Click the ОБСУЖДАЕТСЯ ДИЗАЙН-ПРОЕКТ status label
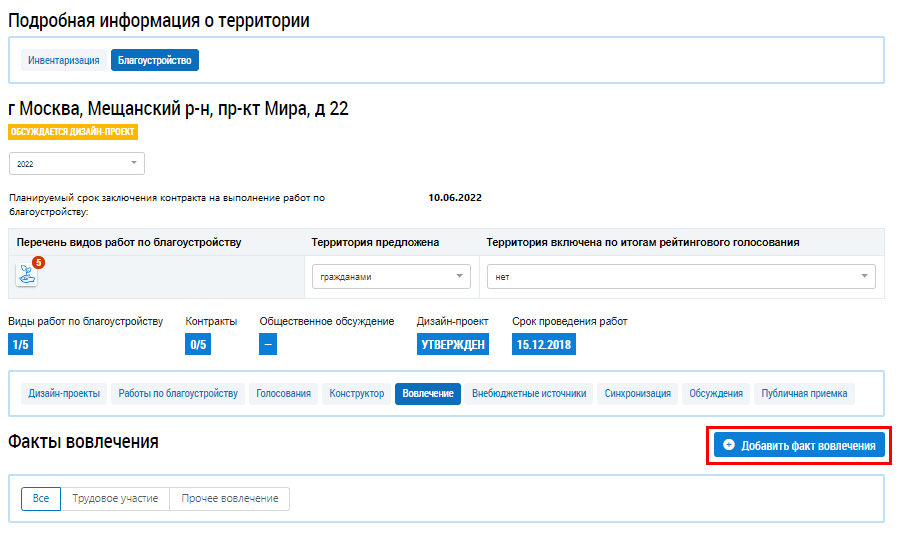The width and height of the screenshot is (911, 534). click(73, 132)
